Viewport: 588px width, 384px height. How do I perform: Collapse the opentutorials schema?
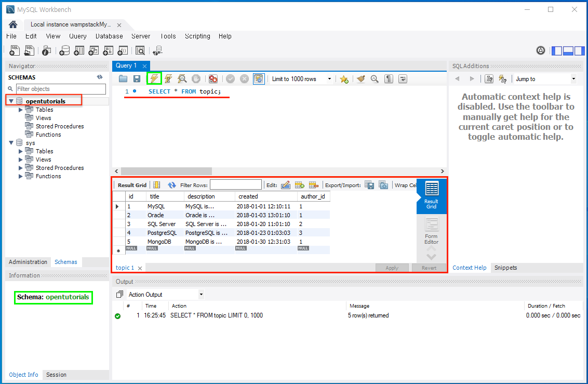point(11,101)
